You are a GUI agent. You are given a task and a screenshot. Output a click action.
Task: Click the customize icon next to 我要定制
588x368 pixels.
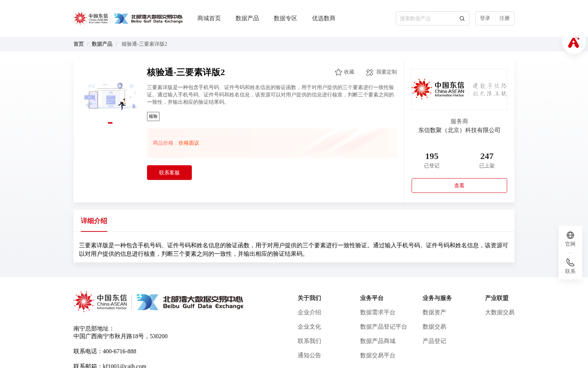click(x=370, y=72)
